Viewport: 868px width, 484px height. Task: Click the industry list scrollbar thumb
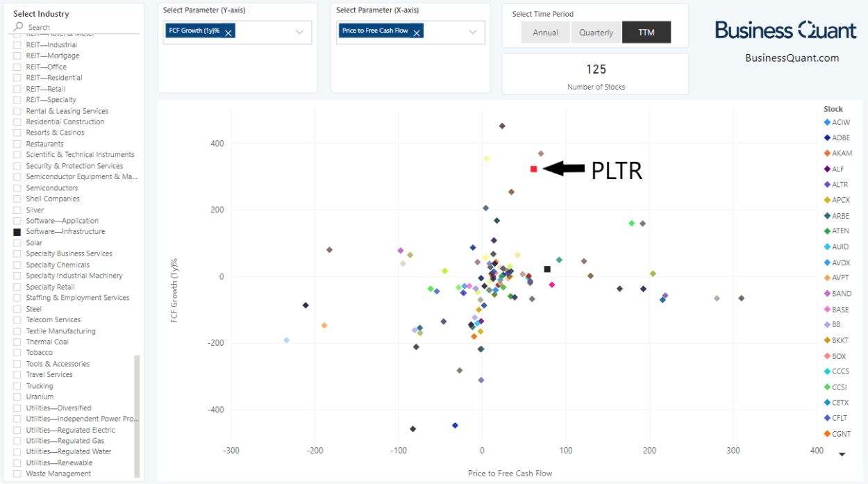point(137,417)
